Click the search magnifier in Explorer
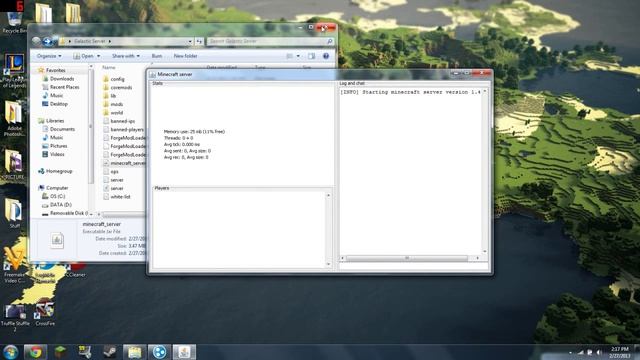This screenshot has height=360, width=640. [330, 41]
